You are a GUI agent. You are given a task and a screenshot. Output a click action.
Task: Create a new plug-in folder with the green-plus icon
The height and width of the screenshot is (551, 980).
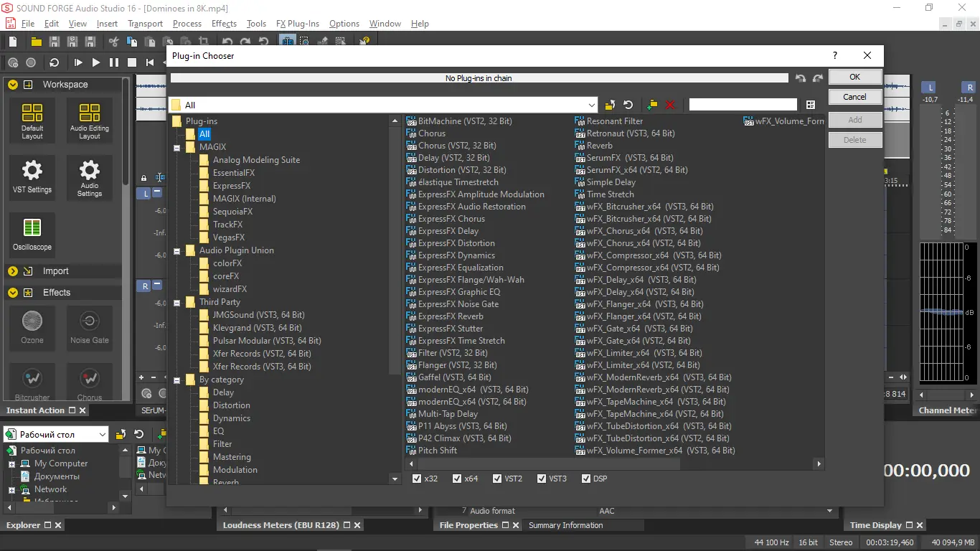pyautogui.click(x=652, y=105)
